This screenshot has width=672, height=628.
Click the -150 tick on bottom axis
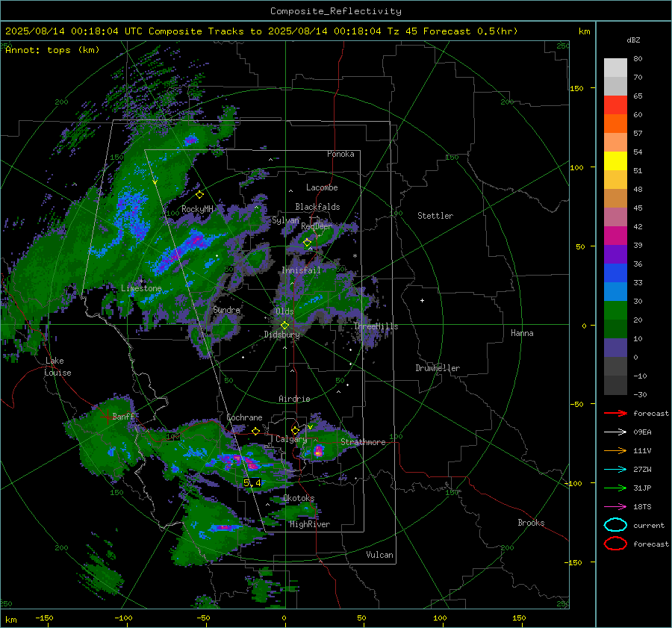click(44, 618)
